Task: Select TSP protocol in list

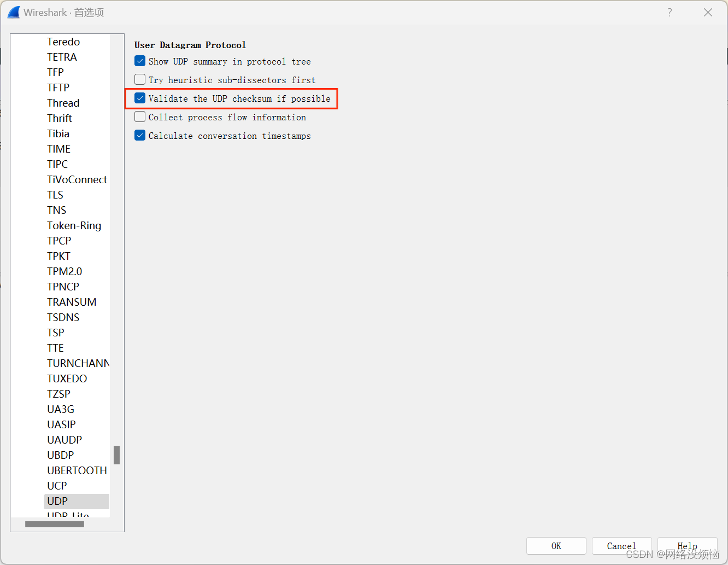Action: tap(56, 333)
